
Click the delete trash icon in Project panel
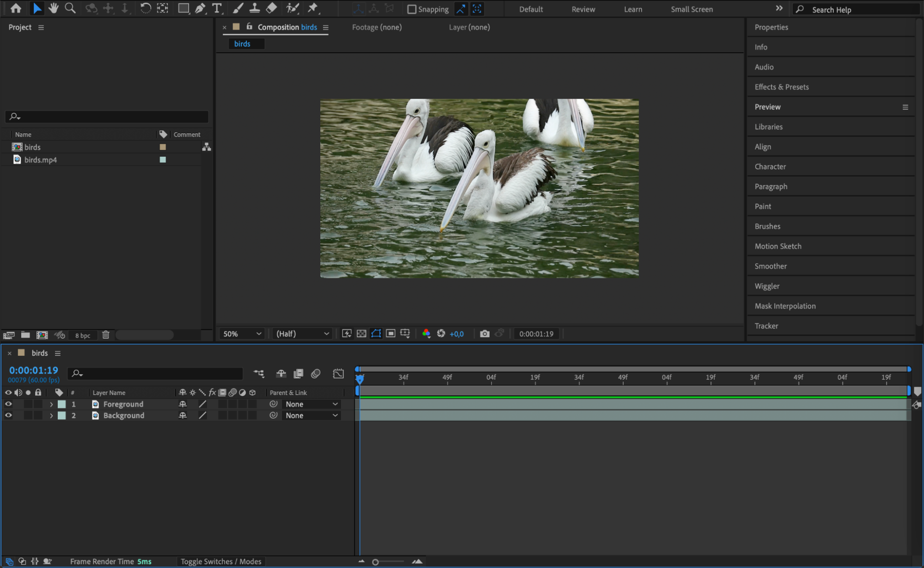106,335
